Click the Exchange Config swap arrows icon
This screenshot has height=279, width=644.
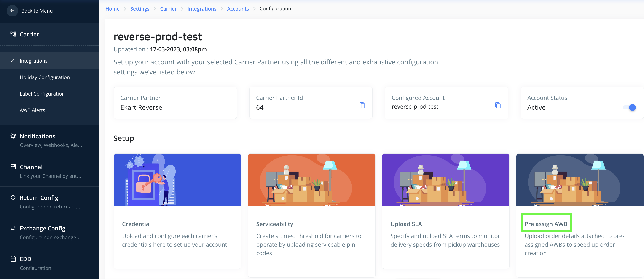coord(13,228)
